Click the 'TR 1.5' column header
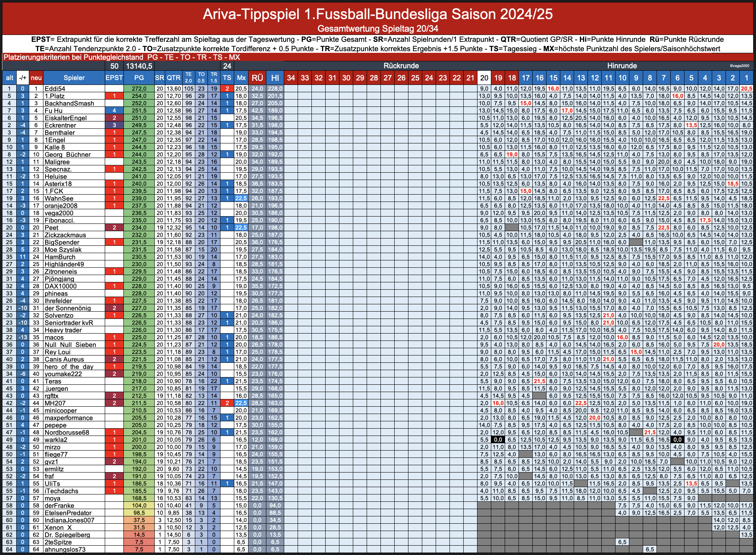This screenshot has width=756, height=555. pos(214,78)
